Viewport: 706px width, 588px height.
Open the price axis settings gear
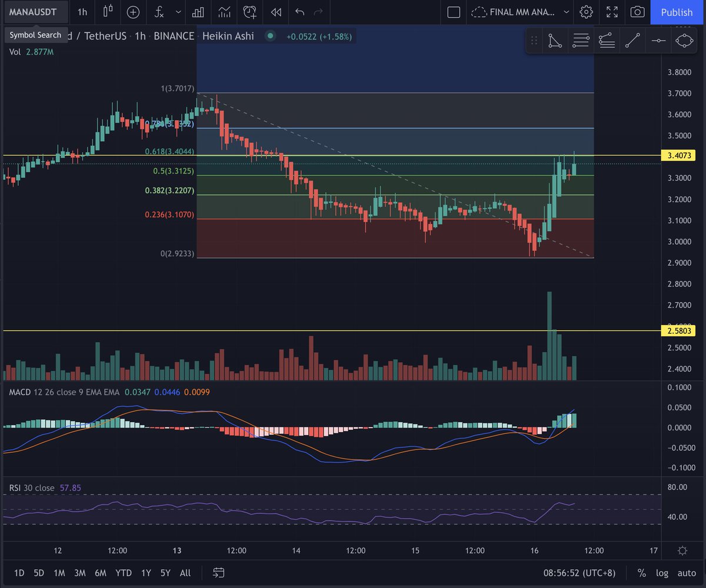coord(682,551)
